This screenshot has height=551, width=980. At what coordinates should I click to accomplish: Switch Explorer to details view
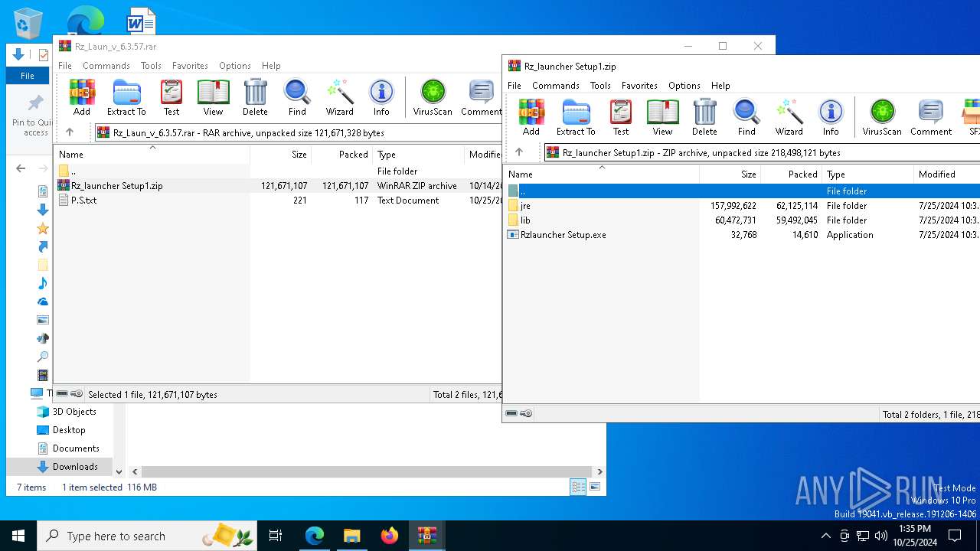tap(579, 487)
